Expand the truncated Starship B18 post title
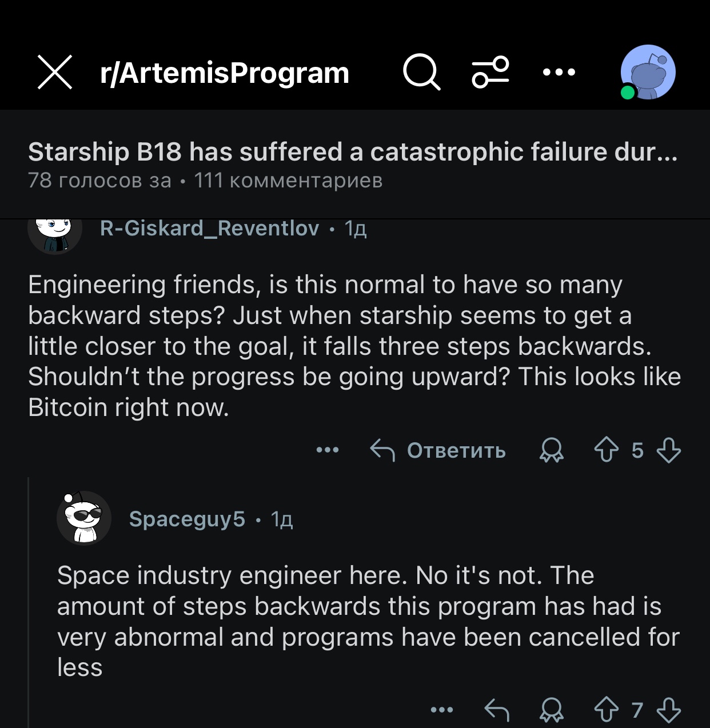This screenshot has height=728, width=710. point(353,152)
